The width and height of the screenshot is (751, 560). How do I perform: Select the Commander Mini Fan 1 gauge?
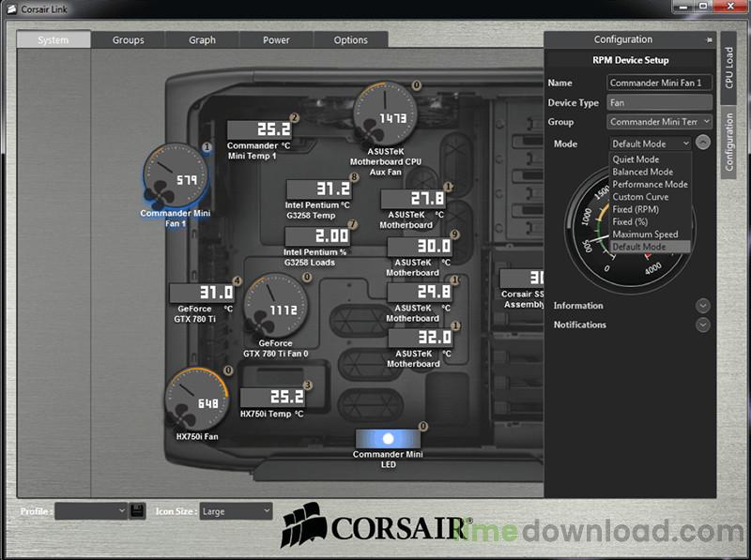[176, 176]
